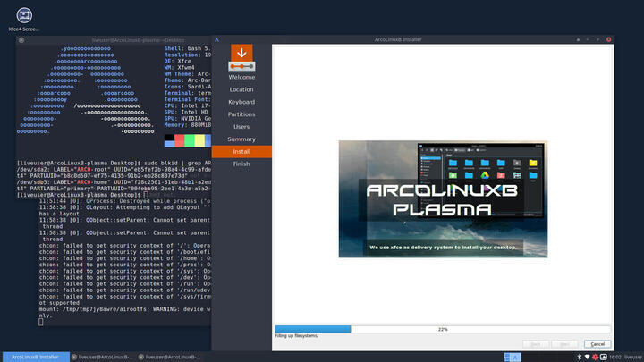Switch to ArcoLinuxB Installer taskbar button
This screenshot has width=644, height=362.
(x=35, y=357)
